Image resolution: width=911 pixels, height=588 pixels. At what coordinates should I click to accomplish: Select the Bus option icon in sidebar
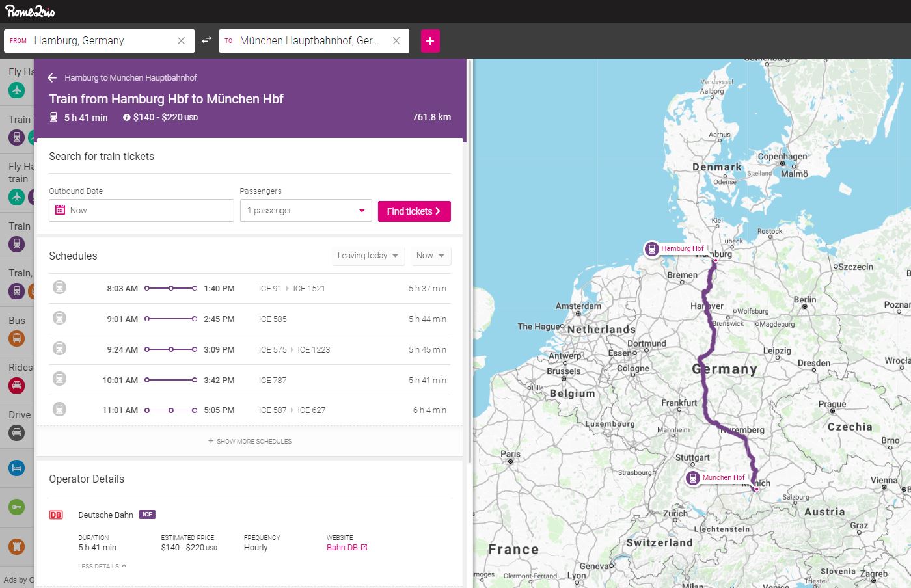click(17, 338)
